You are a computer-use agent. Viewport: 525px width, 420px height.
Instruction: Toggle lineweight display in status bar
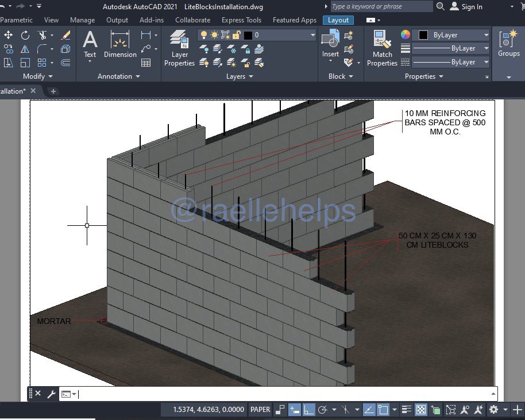pos(407,410)
